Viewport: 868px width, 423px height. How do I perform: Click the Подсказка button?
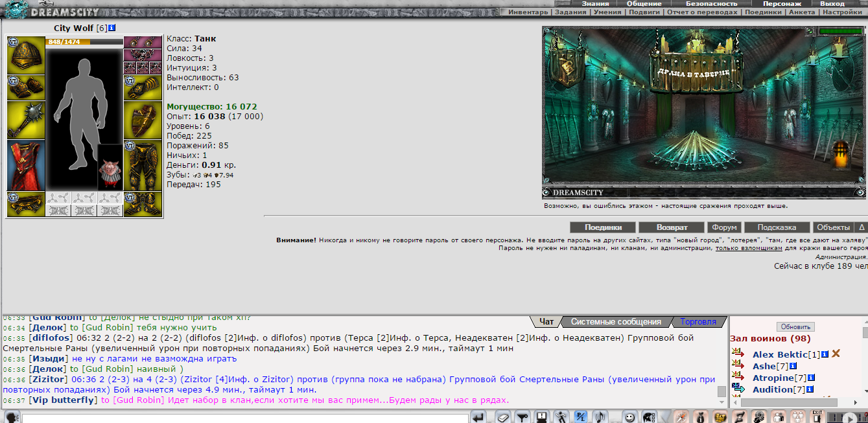pyautogui.click(x=777, y=227)
